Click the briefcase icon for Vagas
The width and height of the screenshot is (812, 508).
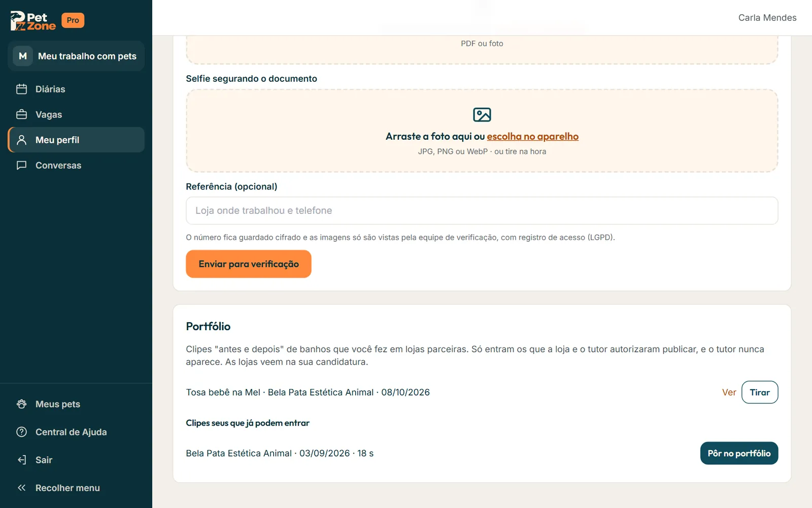pyautogui.click(x=21, y=114)
